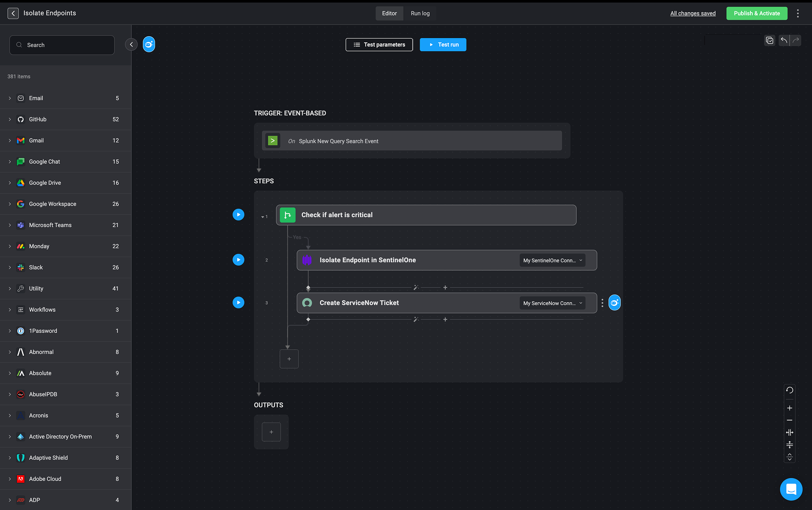Viewport: 812px width, 510px height.
Task: Click the back arrow next to Isolate Endpoints
Action: (x=13, y=13)
